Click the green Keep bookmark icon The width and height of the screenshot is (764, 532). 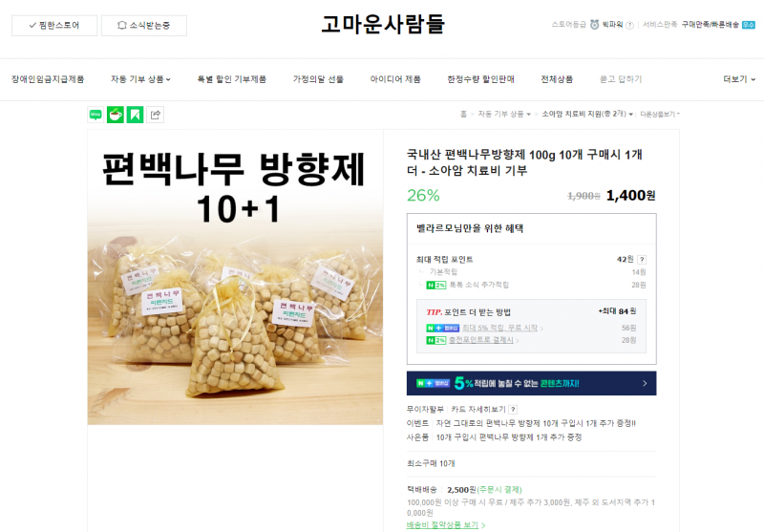(x=135, y=115)
